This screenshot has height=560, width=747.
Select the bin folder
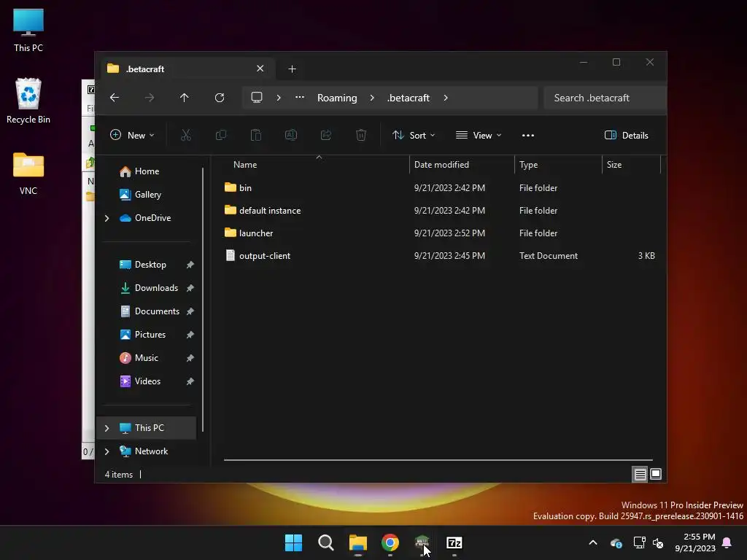(x=245, y=188)
